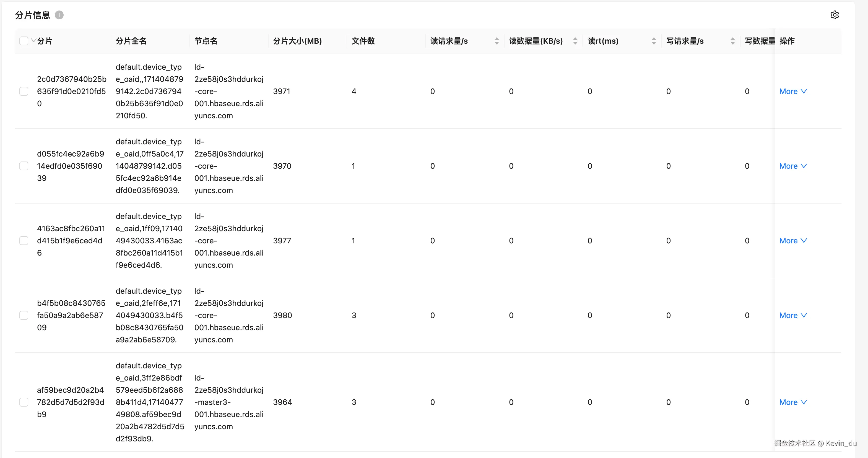Sort by 读rt(ms) column arrows
Screen dimensions: 868x458
pos(654,41)
